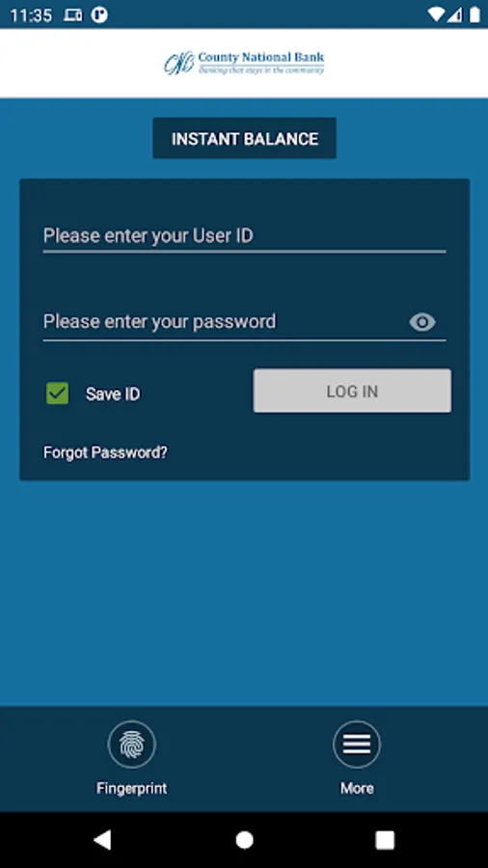Tap the Wi-Fi status bar icon
Image resolution: width=488 pixels, height=868 pixels.
437,14
